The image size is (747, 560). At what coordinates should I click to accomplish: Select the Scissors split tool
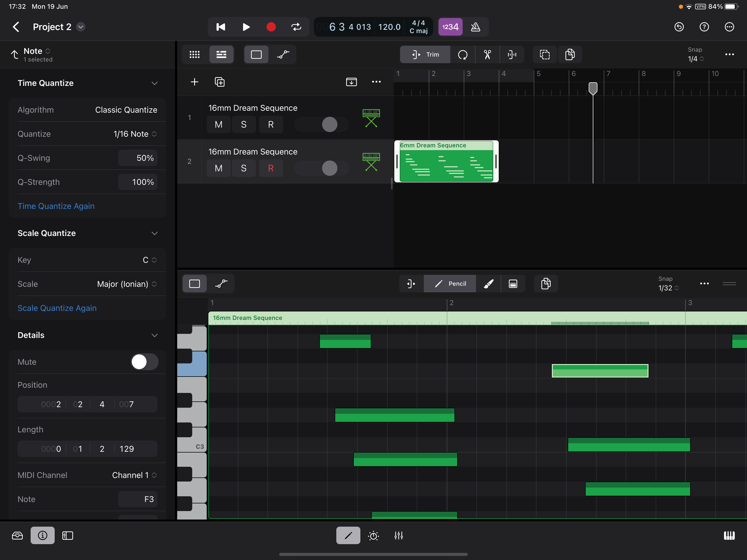click(487, 54)
